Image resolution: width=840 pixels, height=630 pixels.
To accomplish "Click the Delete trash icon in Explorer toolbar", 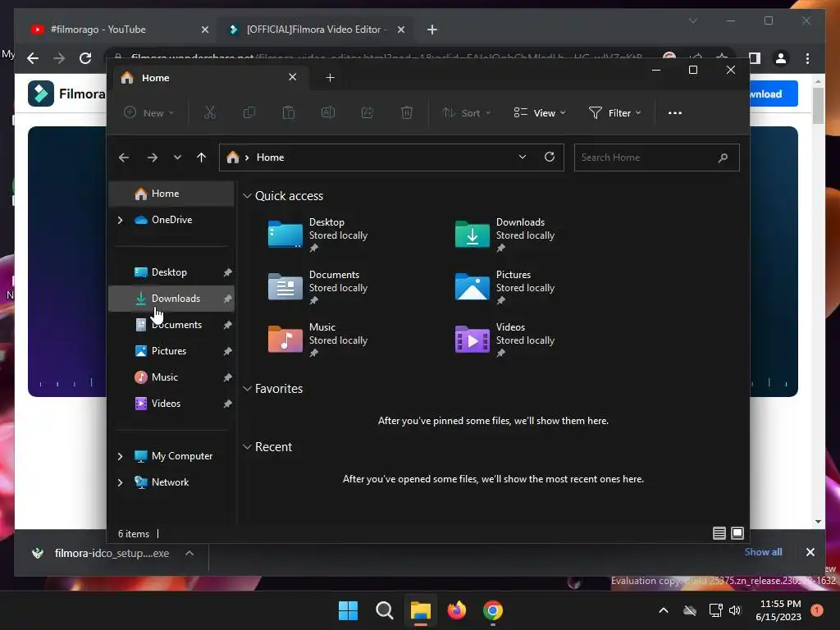I will point(407,112).
